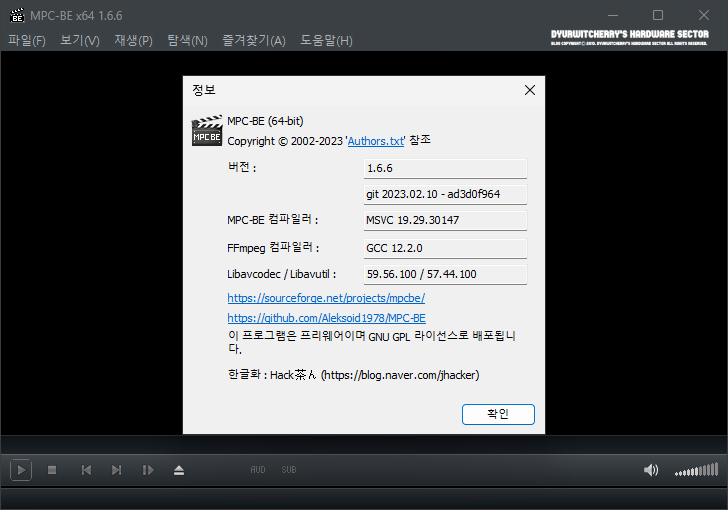Click the GNU GPL license notice text
Image resolution: width=728 pixels, height=510 pixels.
tap(372, 342)
